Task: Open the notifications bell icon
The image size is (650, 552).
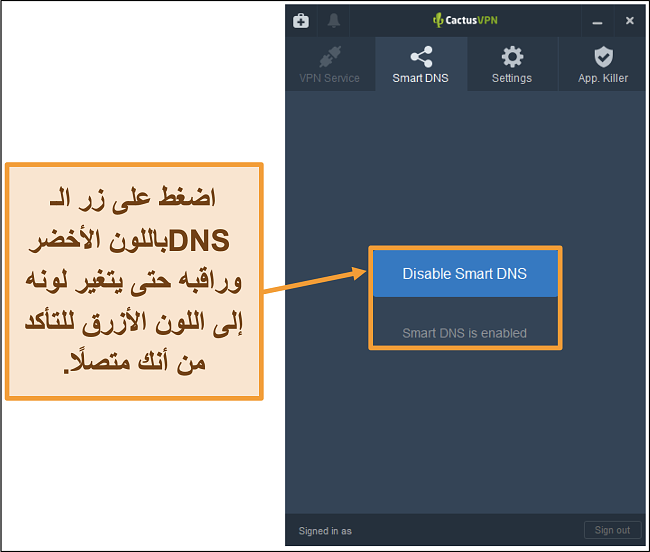Action: (333, 21)
